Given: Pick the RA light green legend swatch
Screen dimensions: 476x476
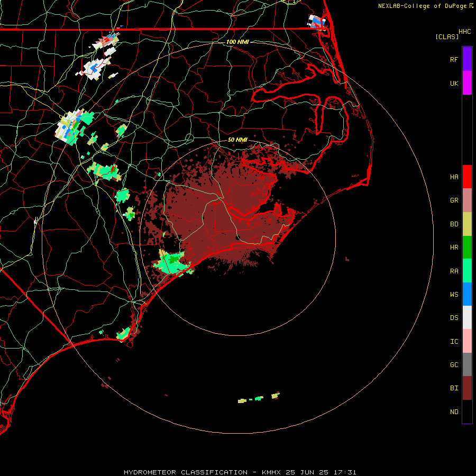Looking at the screenshot, I should [x=467, y=271].
